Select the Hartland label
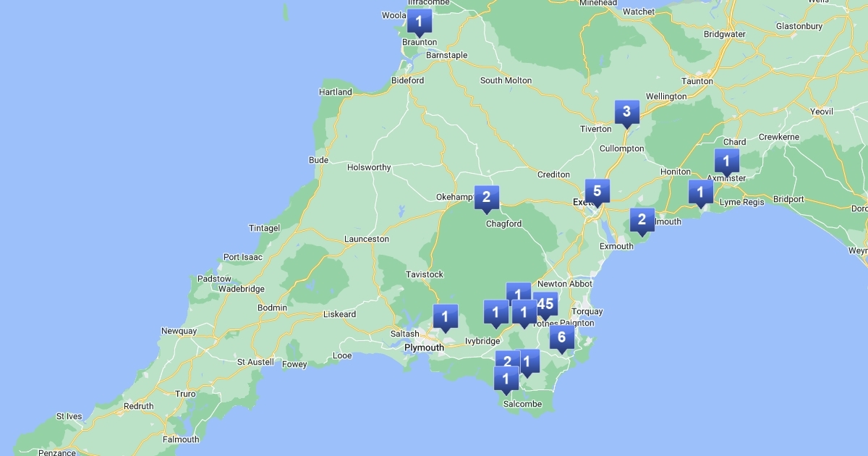The width and height of the screenshot is (868, 456). 336,92
